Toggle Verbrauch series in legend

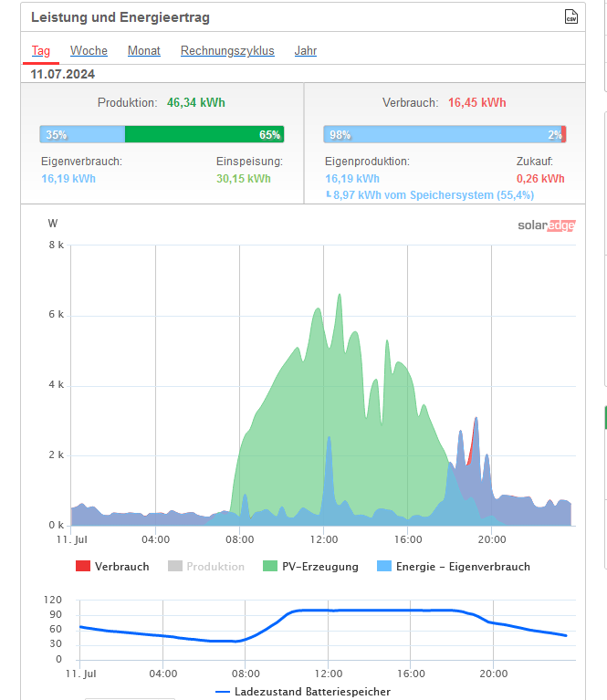click(112, 567)
